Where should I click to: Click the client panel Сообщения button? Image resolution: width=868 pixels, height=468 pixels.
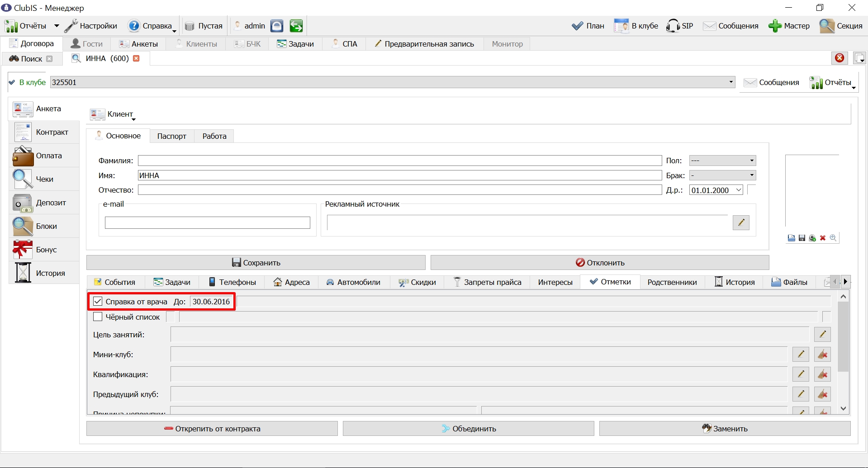pos(772,83)
